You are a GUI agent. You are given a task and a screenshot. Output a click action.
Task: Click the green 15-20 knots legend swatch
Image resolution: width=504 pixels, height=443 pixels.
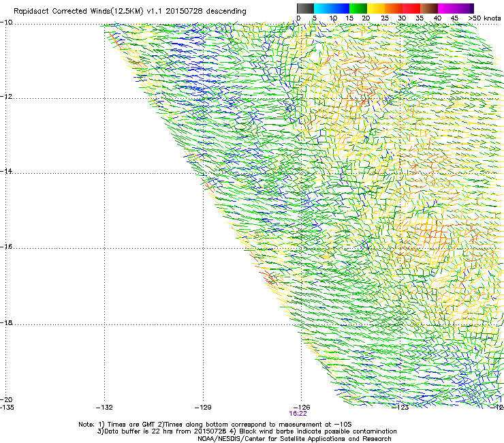coord(358,8)
